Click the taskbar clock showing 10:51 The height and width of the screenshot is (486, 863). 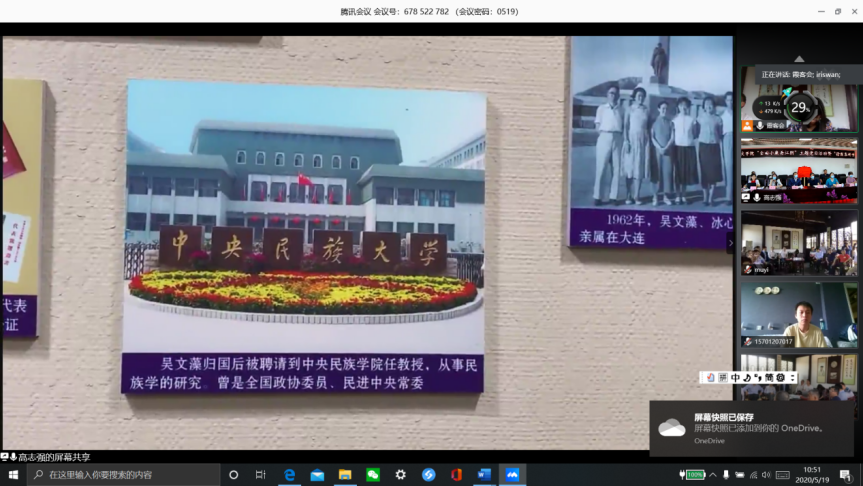pyautogui.click(x=812, y=475)
